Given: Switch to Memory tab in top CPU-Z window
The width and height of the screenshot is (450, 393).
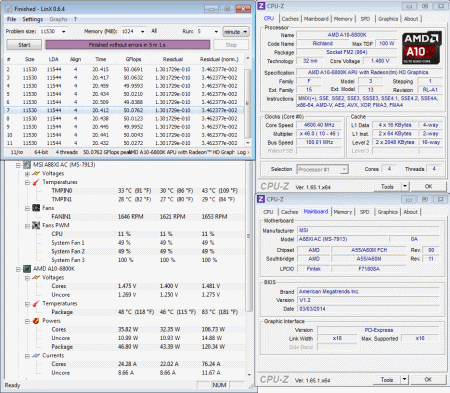Looking at the screenshot, I should (343, 19).
